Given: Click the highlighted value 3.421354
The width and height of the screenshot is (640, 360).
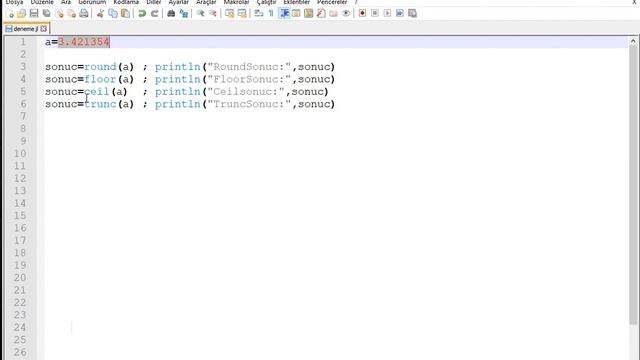Looking at the screenshot, I should coord(84,42).
